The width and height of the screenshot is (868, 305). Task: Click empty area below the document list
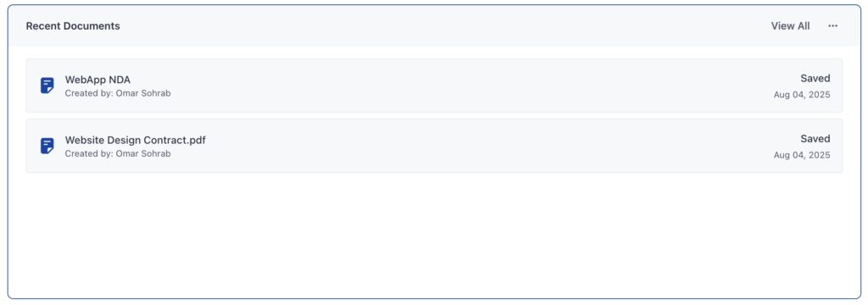pyautogui.click(x=434, y=236)
